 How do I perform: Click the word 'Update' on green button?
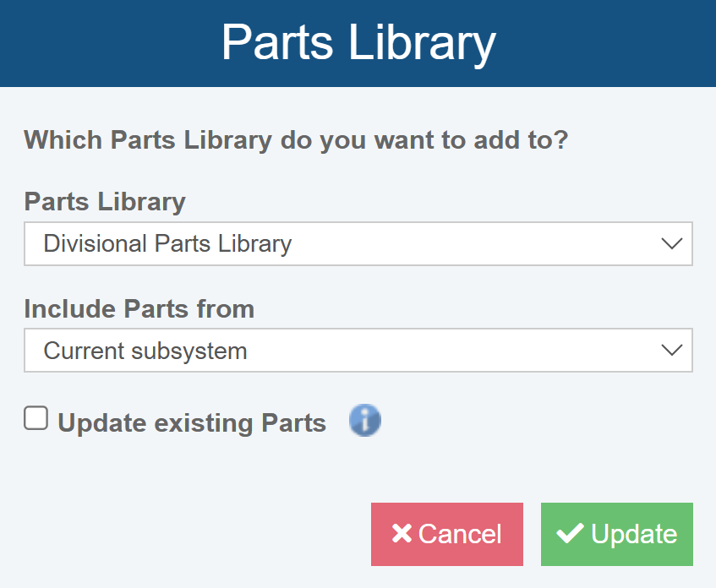click(634, 534)
